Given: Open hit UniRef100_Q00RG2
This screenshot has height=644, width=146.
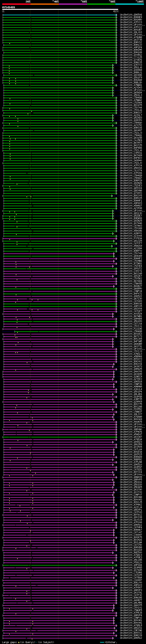Looking at the screenshot, I should click(x=131, y=55).
